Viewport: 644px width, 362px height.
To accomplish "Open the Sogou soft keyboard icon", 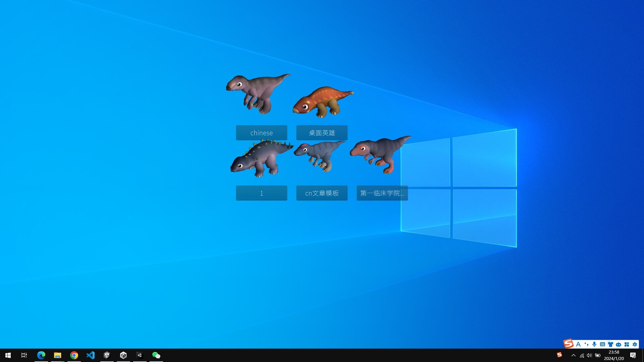I will (x=602, y=344).
